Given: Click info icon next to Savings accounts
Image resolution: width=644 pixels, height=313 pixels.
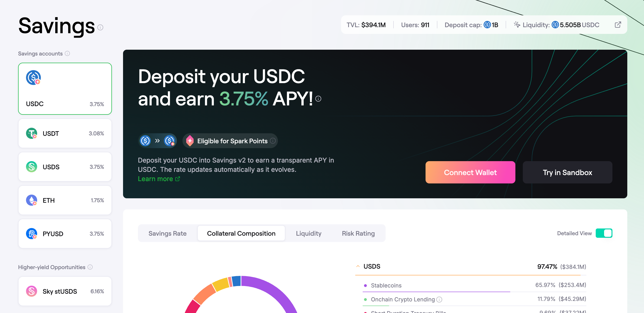Looking at the screenshot, I should (67, 53).
